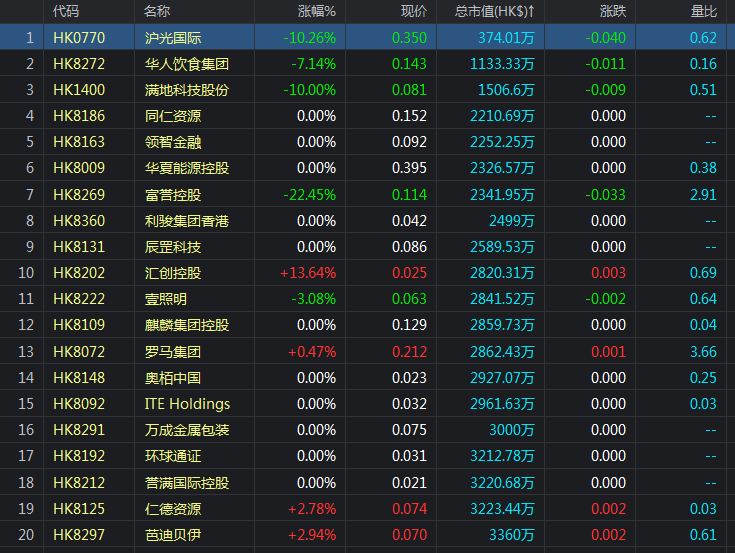Click code HK8360
Viewport: 735px width, 553px height.
click(x=79, y=221)
